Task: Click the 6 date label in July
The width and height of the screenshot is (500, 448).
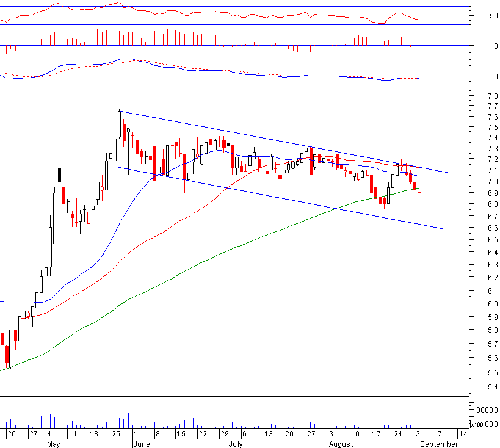Action: coord(244,433)
